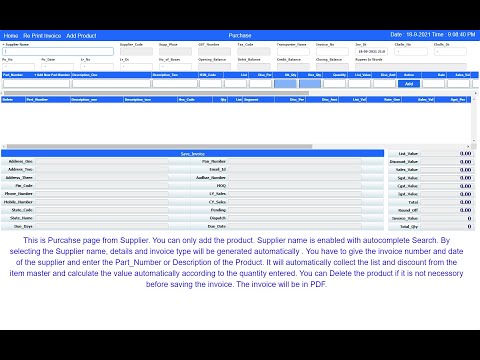Image resolution: width=480 pixels, height=360 pixels.
Task: Click the Invoice_Value total box
Action: (447, 218)
